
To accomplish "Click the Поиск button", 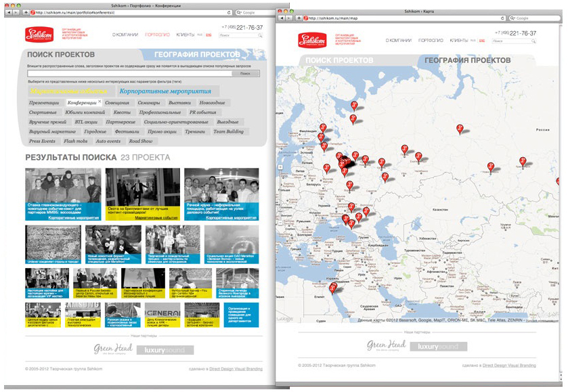I will (246, 74).
